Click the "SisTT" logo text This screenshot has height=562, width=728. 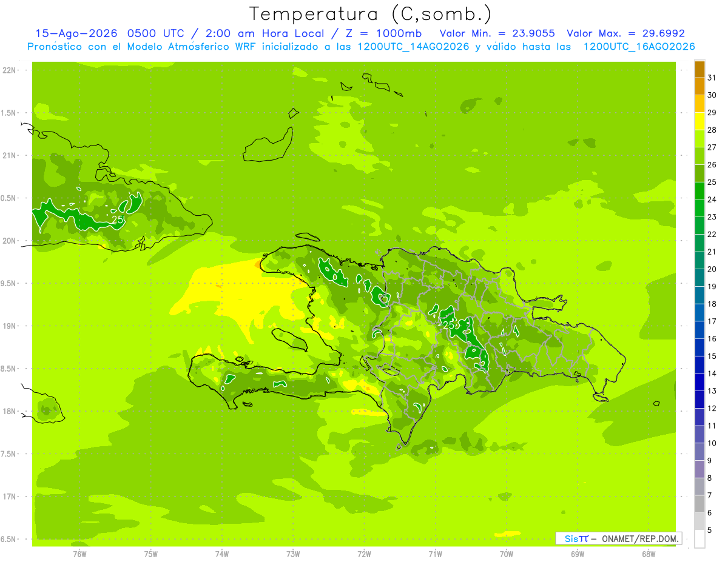pyautogui.click(x=576, y=538)
